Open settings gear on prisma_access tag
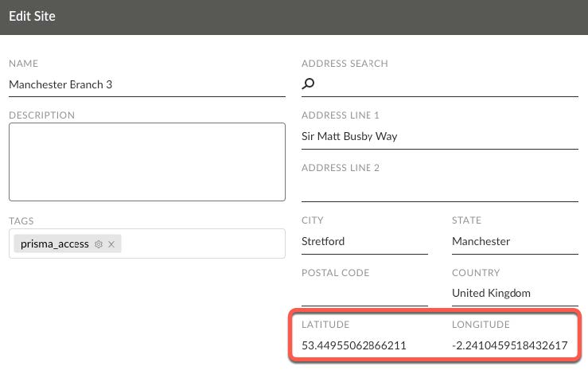Viewport: 588px width, 378px height. (x=99, y=244)
